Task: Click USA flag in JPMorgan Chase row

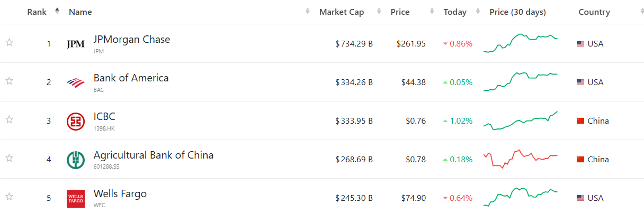Action: [580, 44]
